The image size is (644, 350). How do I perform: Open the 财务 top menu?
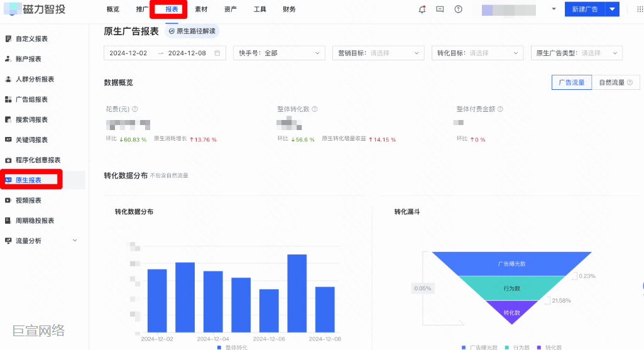289,9
